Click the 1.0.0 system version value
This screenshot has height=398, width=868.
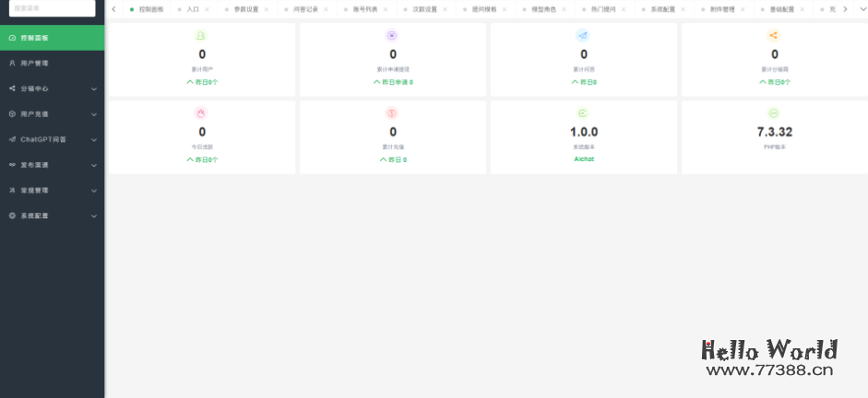pos(584,132)
